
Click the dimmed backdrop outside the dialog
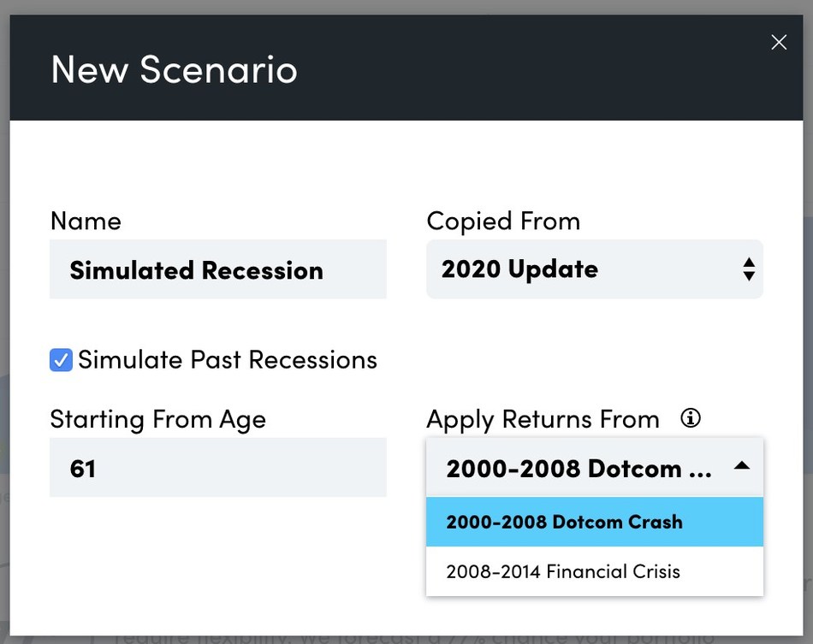406,6
